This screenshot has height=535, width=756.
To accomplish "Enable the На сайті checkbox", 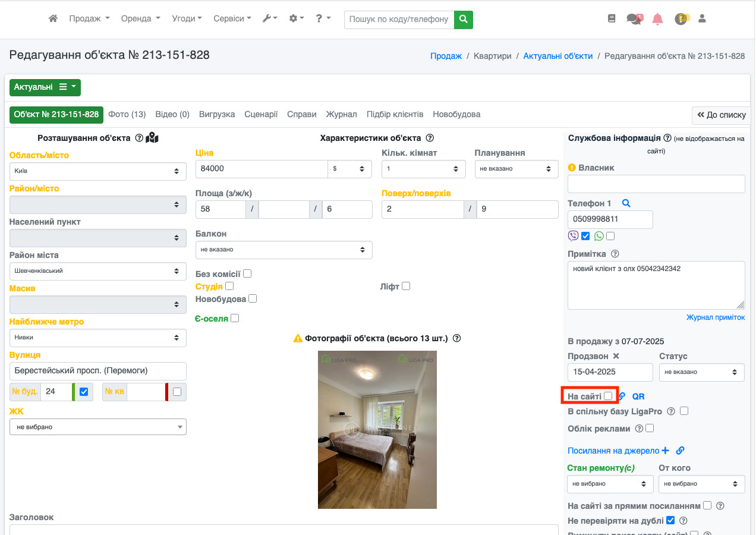I will (608, 396).
